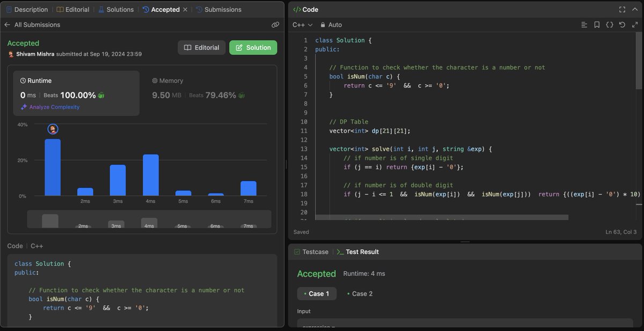The image size is (644, 331).
Task: Copy submission link with the chain icon
Action: (x=275, y=25)
